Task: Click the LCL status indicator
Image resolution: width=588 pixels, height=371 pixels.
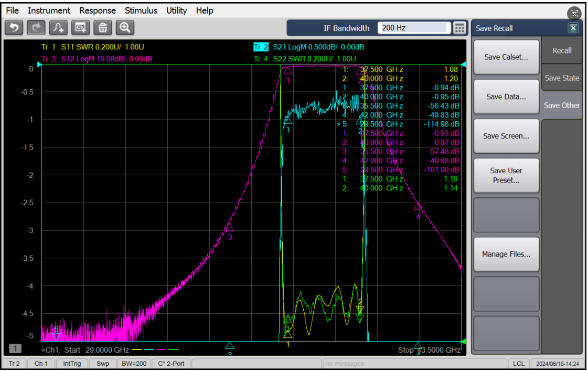Action: coord(519,364)
